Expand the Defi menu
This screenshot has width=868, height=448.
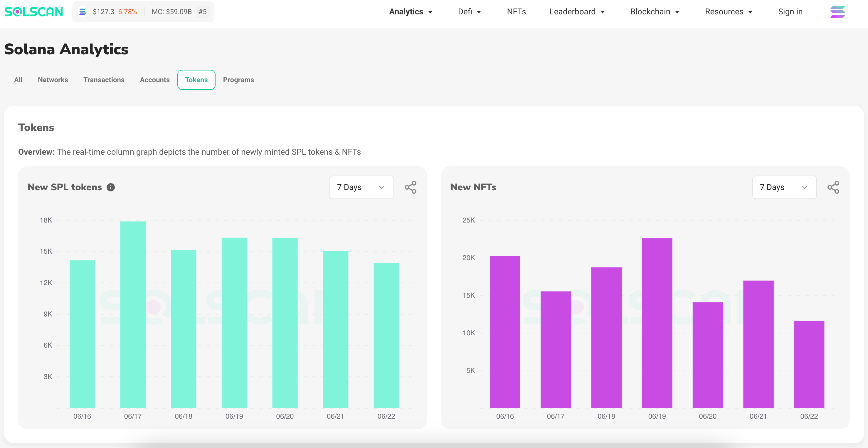click(x=469, y=12)
